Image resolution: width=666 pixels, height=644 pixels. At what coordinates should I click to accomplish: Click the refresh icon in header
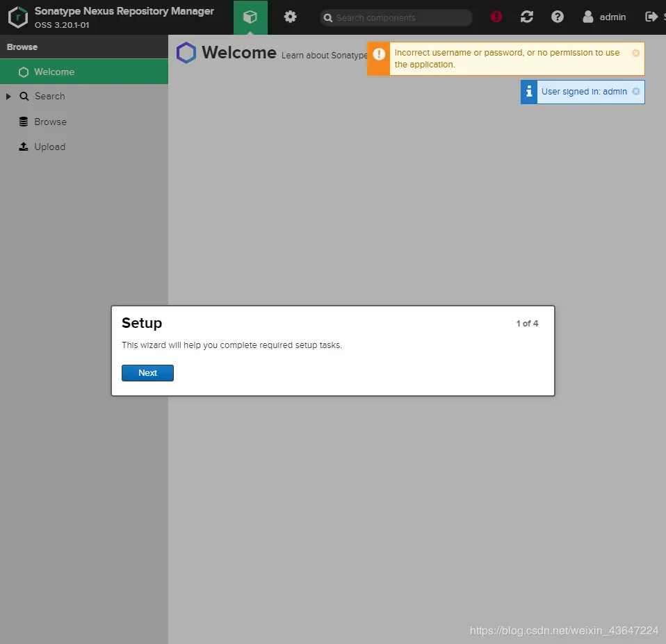527,17
